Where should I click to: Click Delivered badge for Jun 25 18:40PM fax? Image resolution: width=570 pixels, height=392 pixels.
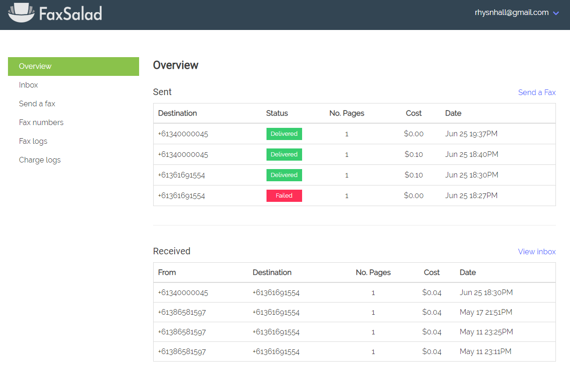pos(284,155)
